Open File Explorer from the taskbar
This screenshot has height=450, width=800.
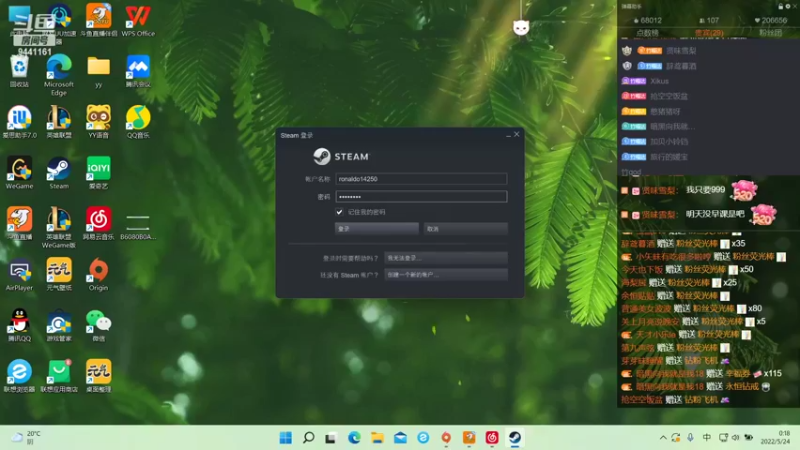click(377, 438)
